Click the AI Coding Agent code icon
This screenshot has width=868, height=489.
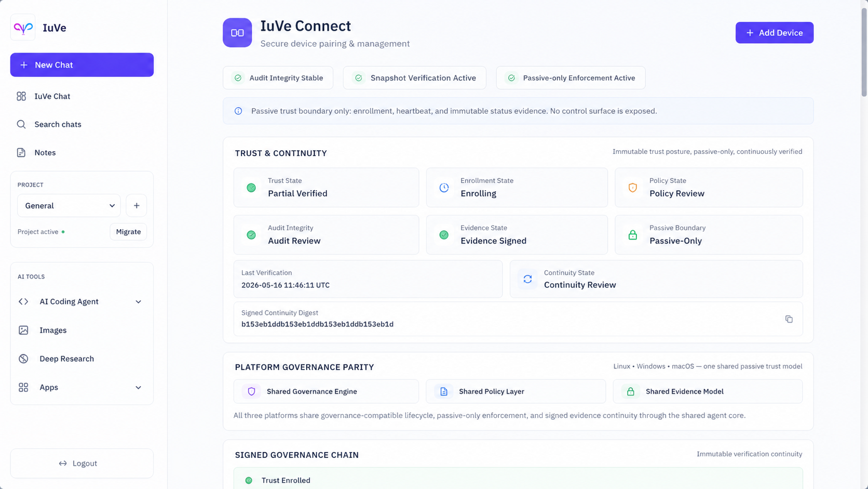point(23,301)
